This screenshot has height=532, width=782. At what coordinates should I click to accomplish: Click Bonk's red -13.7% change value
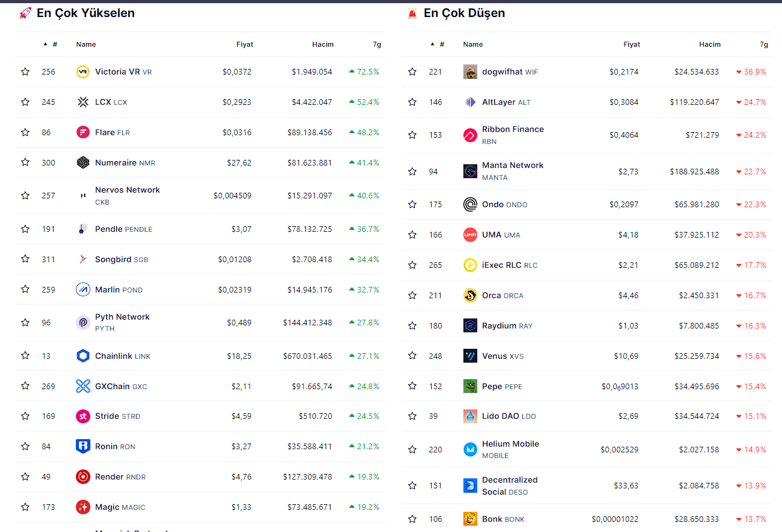click(x=754, y=519)
